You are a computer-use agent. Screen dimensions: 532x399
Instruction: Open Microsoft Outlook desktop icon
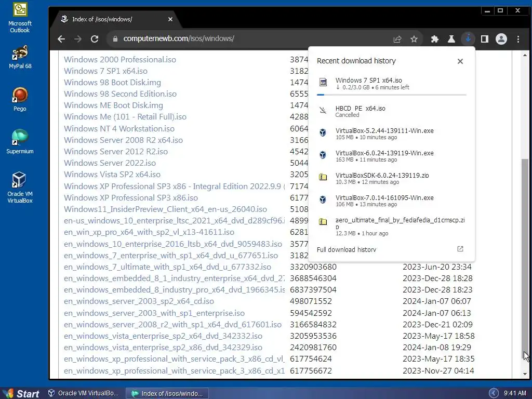[x=20, y=18]
